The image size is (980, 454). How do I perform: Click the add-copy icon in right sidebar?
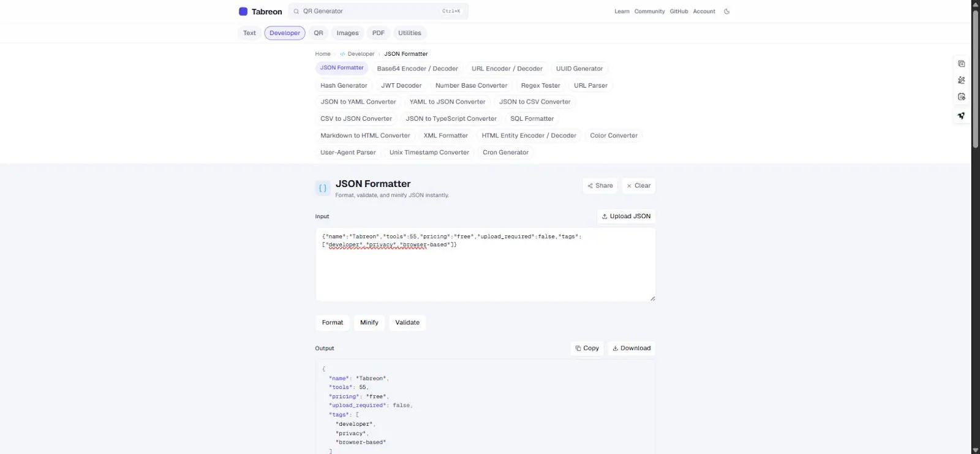962,64
